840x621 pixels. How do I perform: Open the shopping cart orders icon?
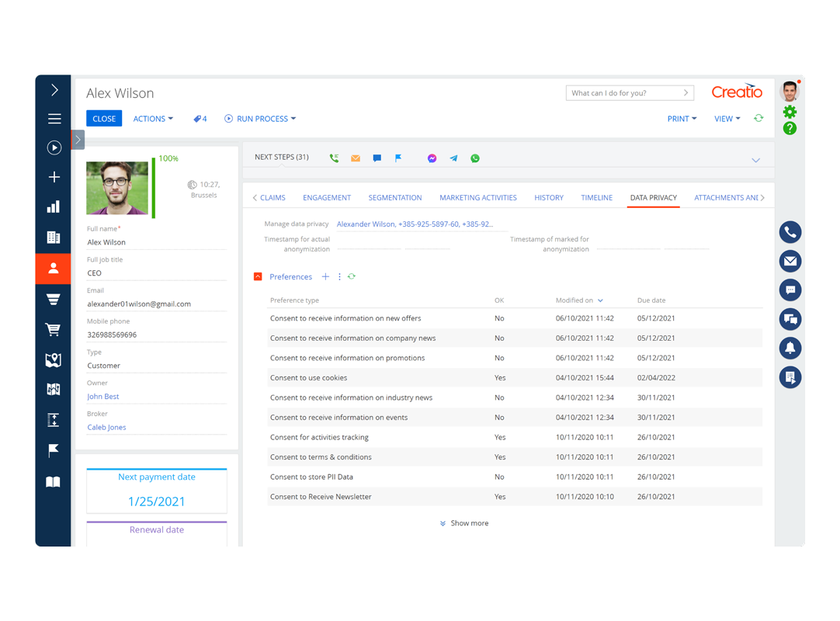pyautogui.click(x=54, y=330)
